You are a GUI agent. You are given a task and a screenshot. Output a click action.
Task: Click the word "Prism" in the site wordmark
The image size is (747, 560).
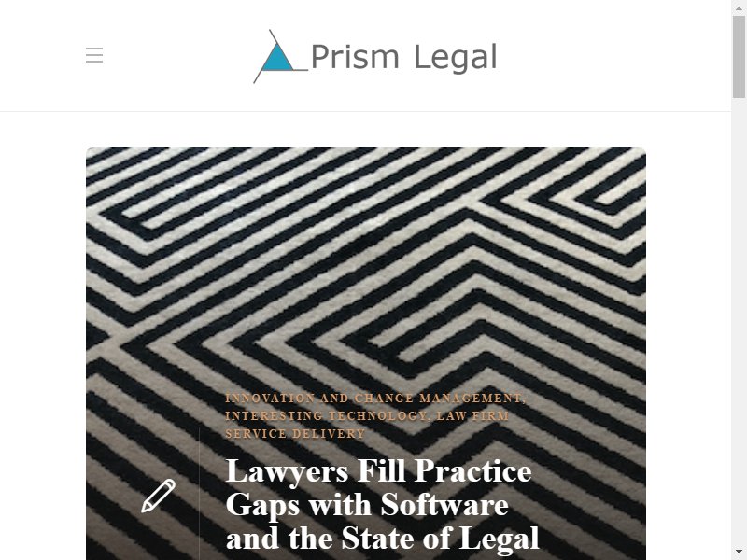(x=355, y=57)
